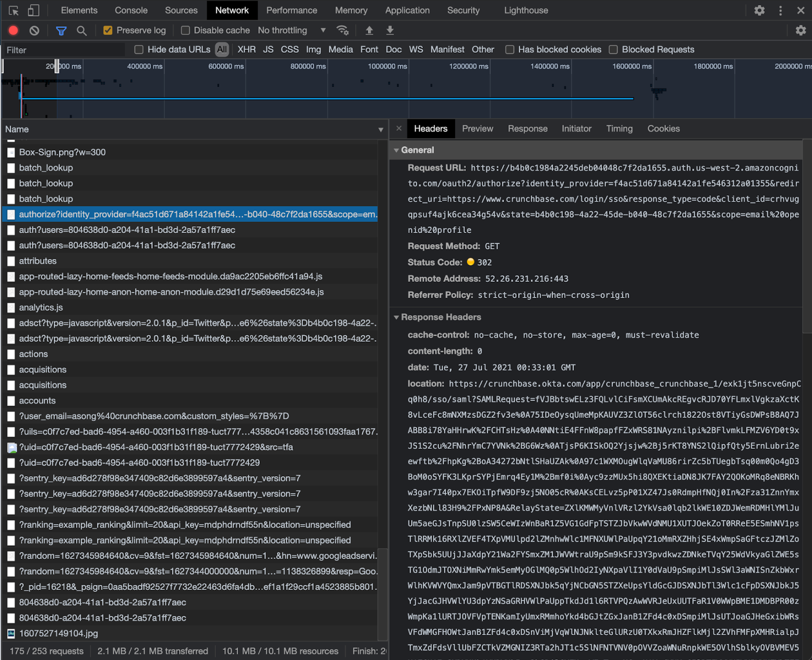Click image file icon of 1607527149104.jpg
This screenshot has width=812, height=660.
(x=11, y=633)
